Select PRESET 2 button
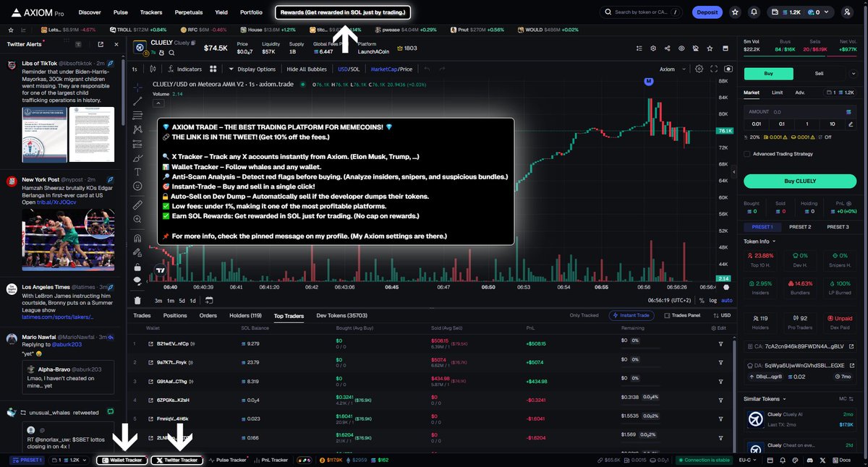 [x=799, y=227]
